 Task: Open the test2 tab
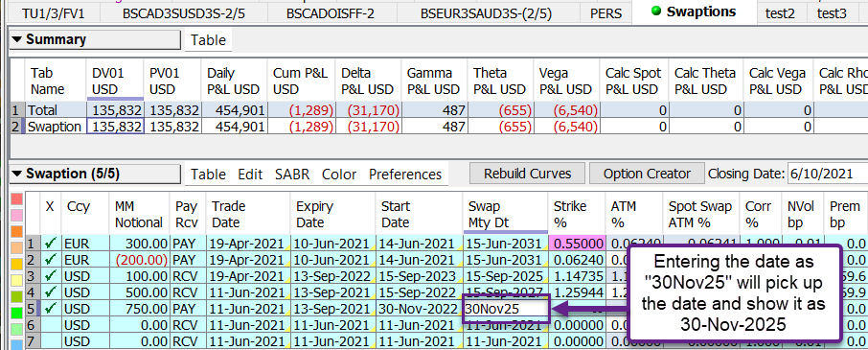pos(780,12)
